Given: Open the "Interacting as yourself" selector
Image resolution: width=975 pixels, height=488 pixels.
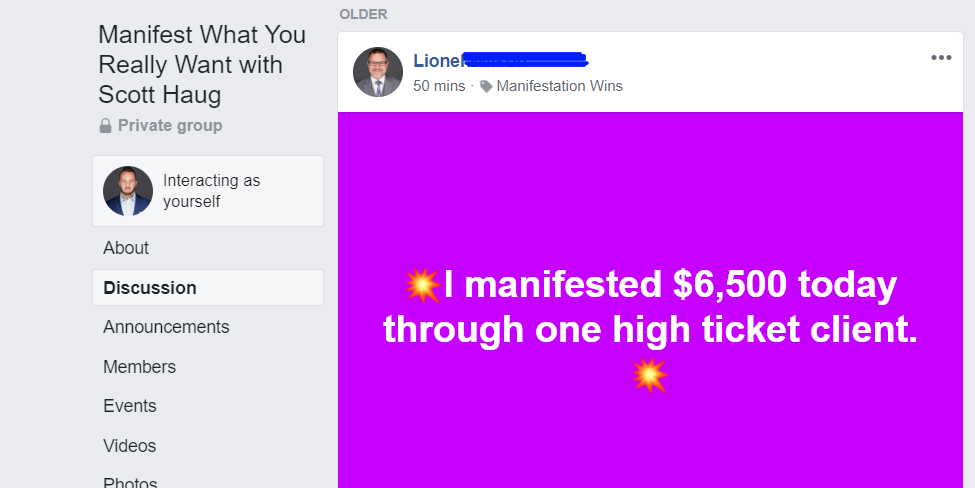Looking at the screenshot, I should [x=208, y=191].
